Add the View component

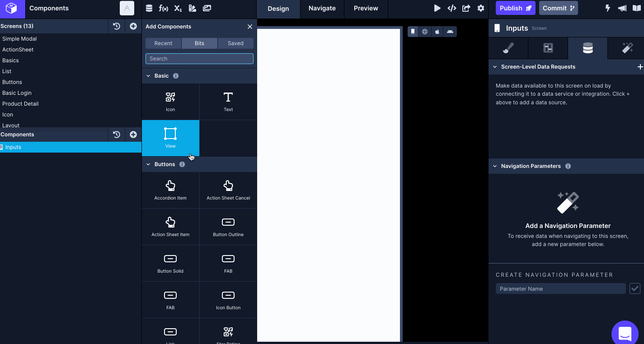(170, 138)
